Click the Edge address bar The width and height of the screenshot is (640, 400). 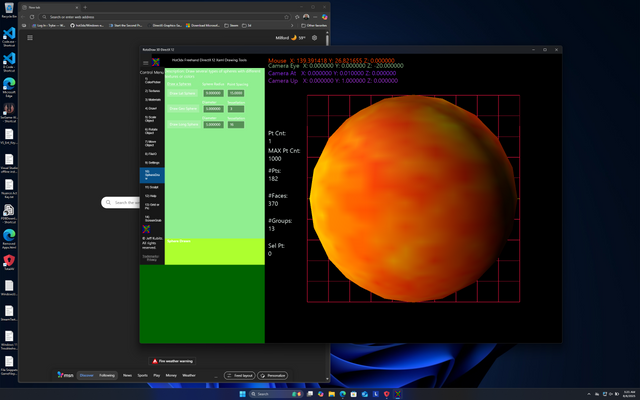(165, 17)
